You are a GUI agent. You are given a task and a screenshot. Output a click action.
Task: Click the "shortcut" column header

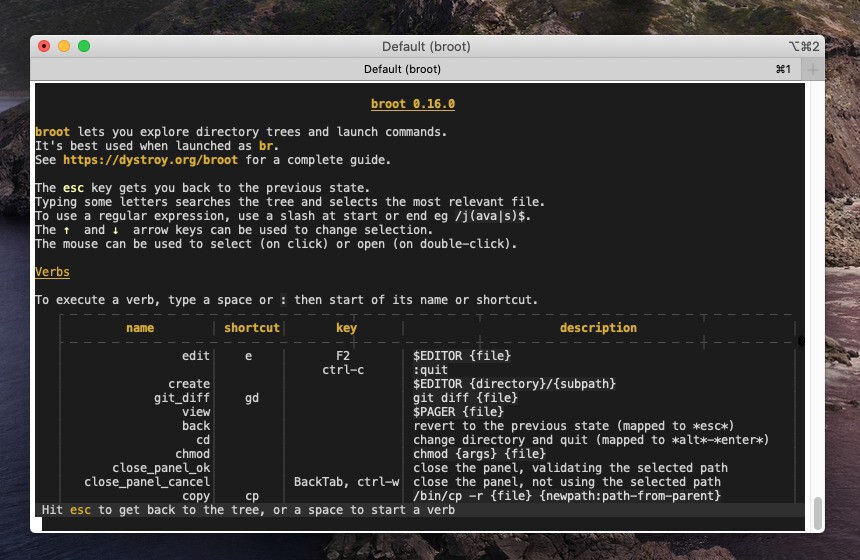pos(251,328)
